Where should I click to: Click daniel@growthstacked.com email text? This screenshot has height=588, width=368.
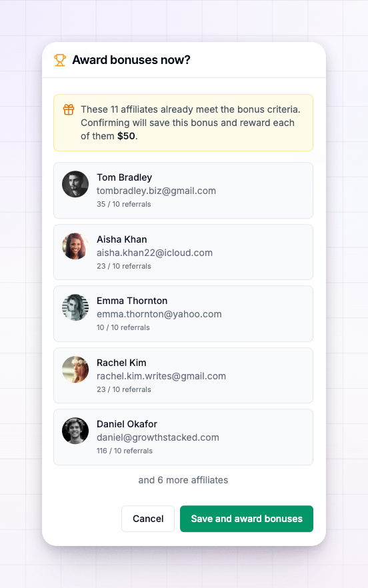pyautogui.click(x=158, y=437)
